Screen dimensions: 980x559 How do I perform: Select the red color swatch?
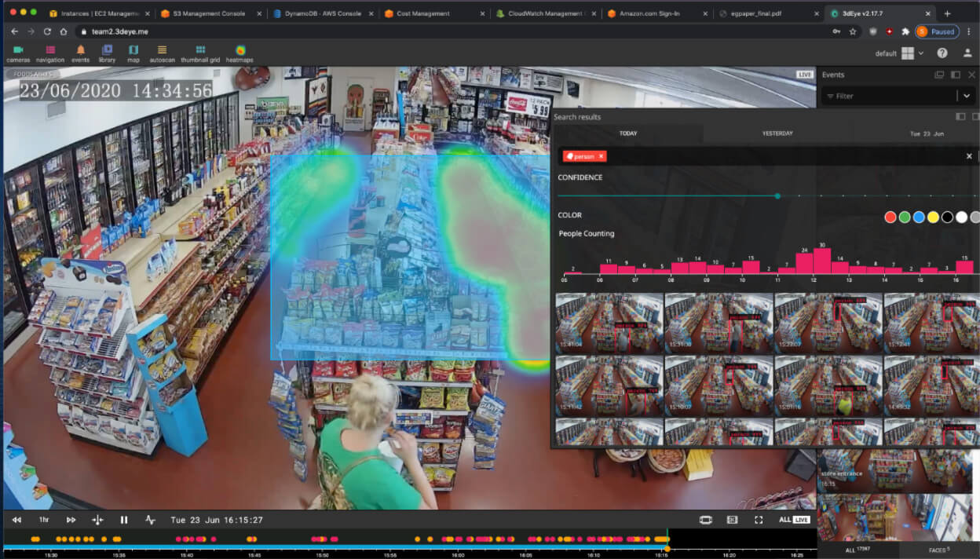coord(890,217)
